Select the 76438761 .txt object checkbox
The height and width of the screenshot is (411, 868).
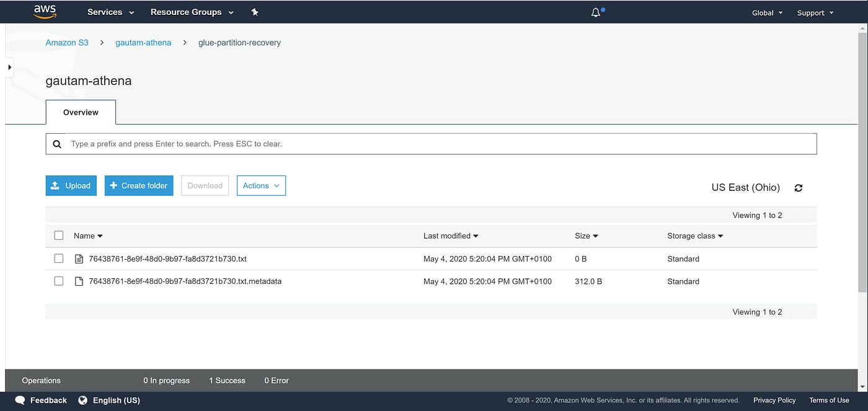58,258
